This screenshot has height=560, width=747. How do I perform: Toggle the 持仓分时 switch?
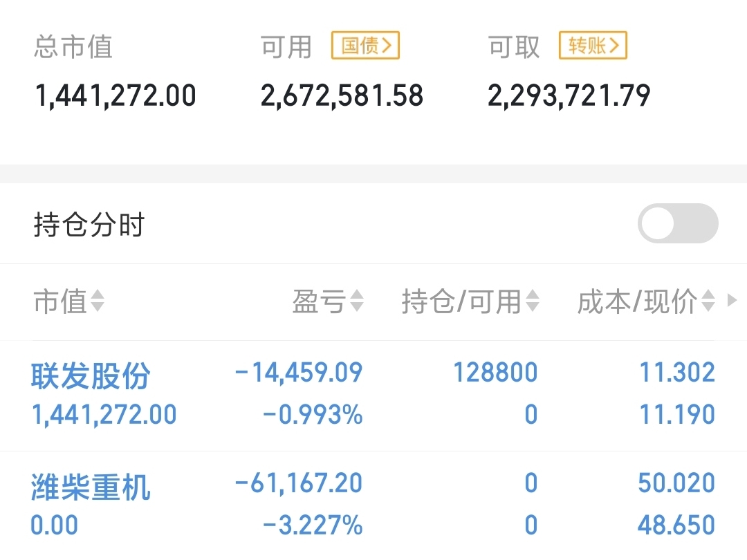coord(678,223)
